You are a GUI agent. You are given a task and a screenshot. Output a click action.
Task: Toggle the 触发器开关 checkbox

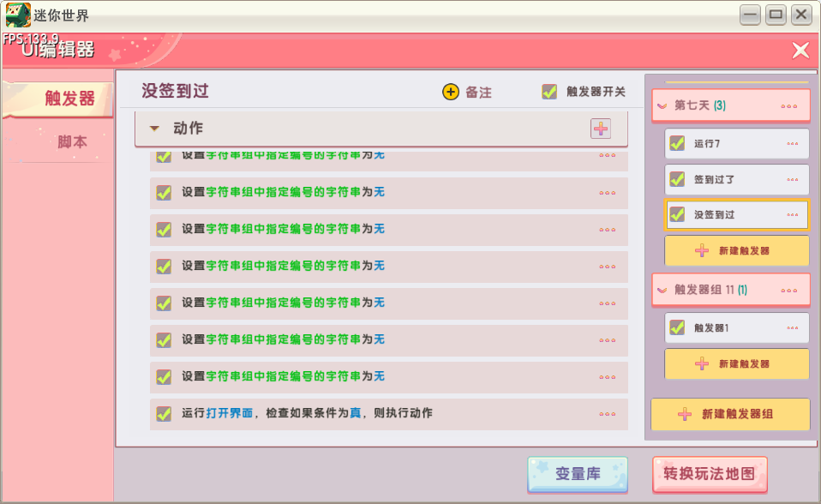click(549, 92)
